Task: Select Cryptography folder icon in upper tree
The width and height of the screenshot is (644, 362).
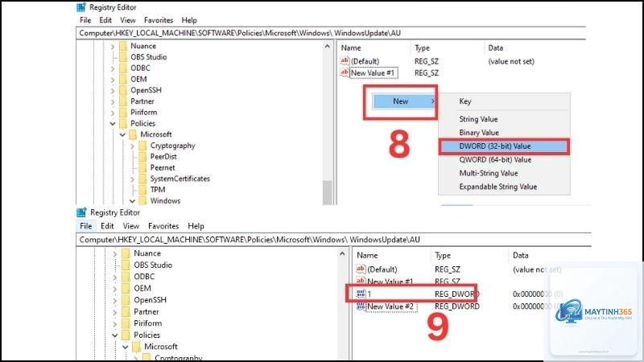Action: pos(142,146)
